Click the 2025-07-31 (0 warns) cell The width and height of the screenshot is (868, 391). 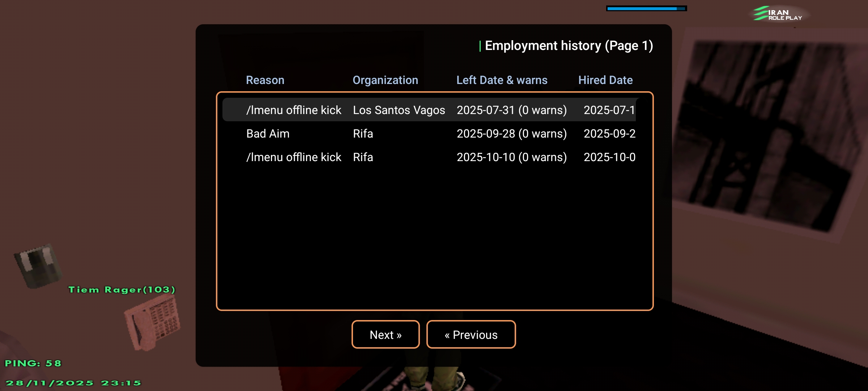[x=511, y=110]
